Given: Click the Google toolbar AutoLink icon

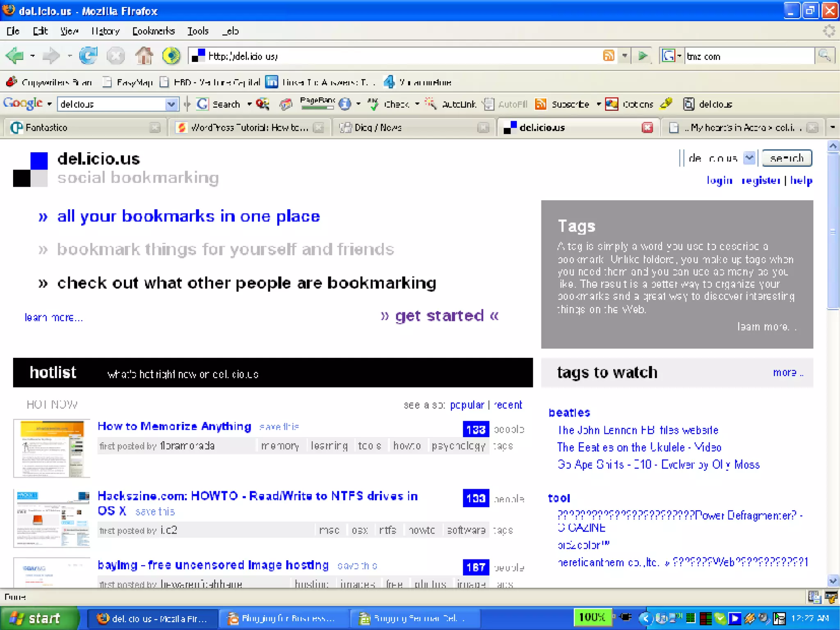Looking at the screenshot, I should click(x=431, y=104).
